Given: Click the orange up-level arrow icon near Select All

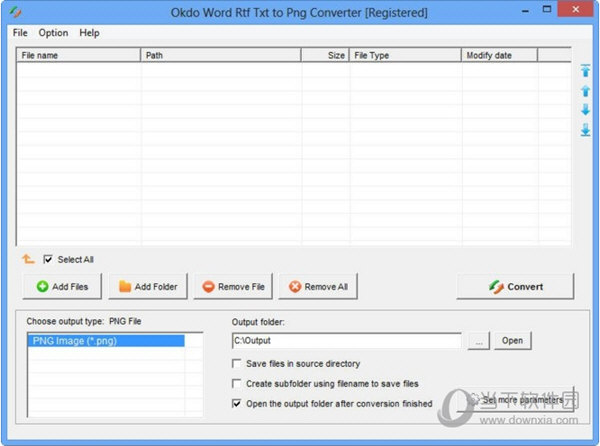Looking at the screenshot, I should click(28, 259).
